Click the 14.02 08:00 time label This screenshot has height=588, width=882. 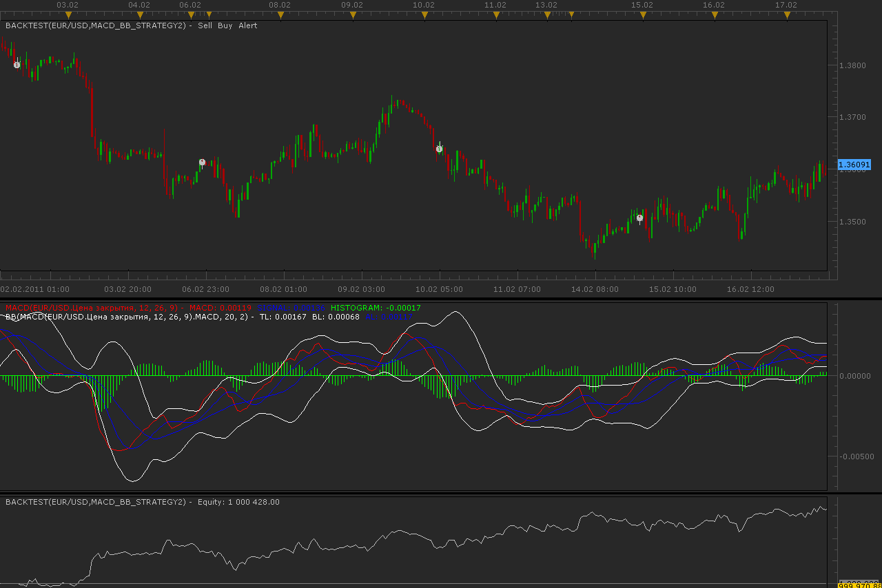point(595,289)
